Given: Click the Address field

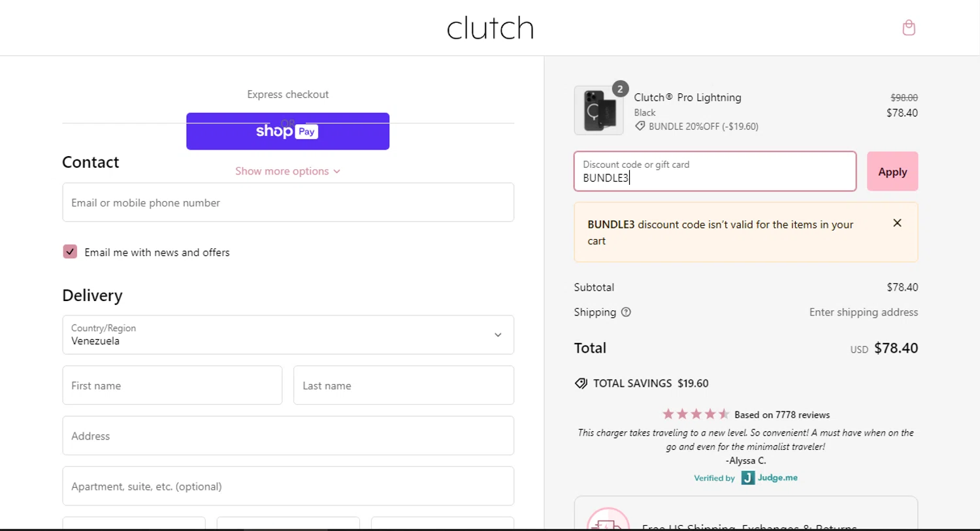Looking at the screenshot, I should point(288,436).
